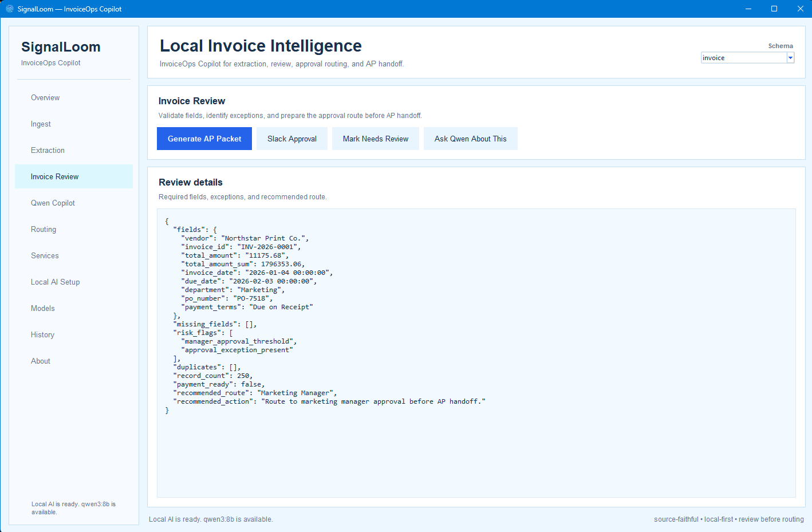This screenshot has height=532, width=812.
Task: Click the SignalLoom app icon in title bar
Action: 10,9
